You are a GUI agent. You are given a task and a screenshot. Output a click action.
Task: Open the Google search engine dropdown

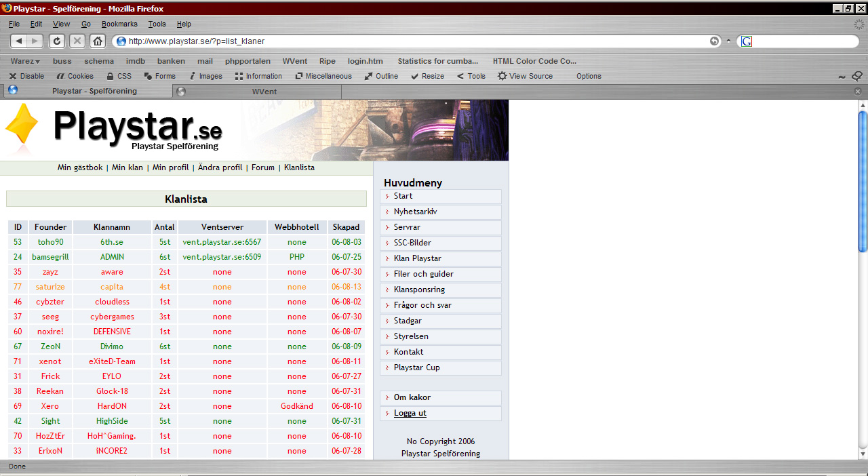(x=747, y=41)
